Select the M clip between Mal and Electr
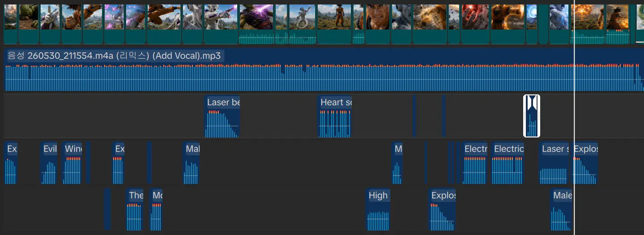Screen dimensions: 644x235 pyautogui.click(x=397, y=163)
